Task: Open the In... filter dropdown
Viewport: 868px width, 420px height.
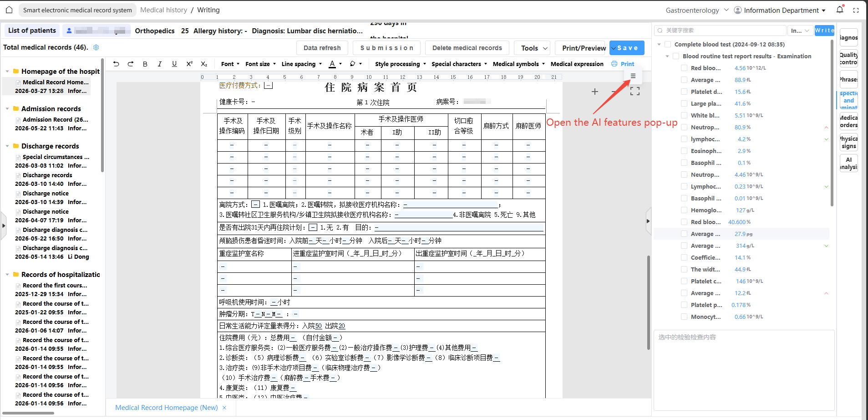Action: [801, 31]
